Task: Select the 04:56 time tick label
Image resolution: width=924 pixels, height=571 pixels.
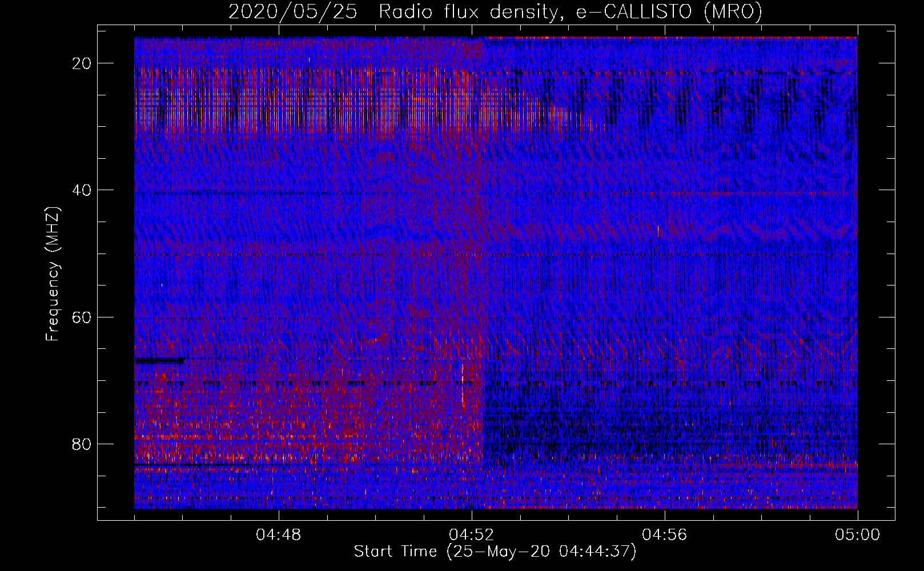Action: tap(665, 535)
